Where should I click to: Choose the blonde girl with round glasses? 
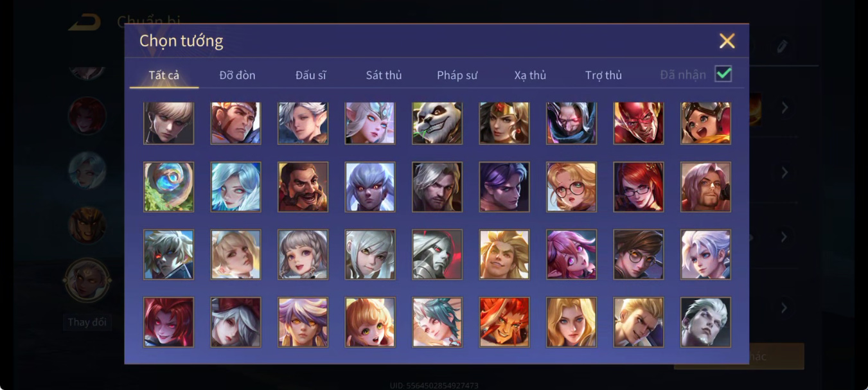[x=571, y=187]
